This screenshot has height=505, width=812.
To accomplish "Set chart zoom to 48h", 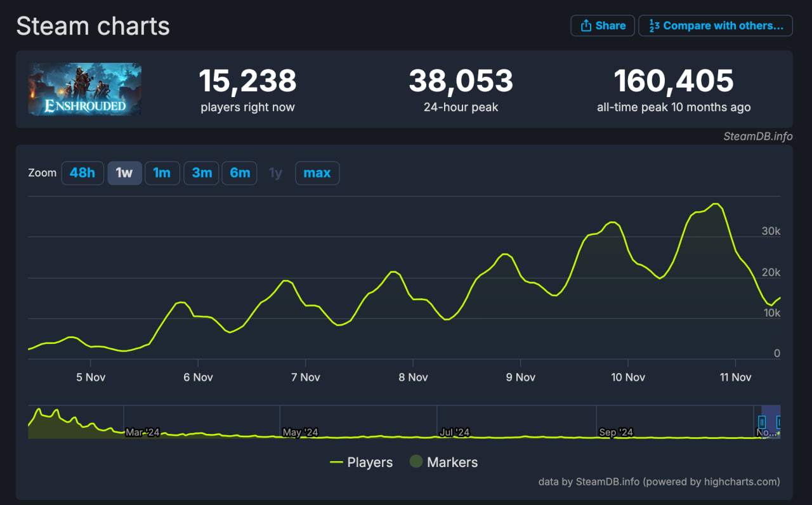I will 82,173.
